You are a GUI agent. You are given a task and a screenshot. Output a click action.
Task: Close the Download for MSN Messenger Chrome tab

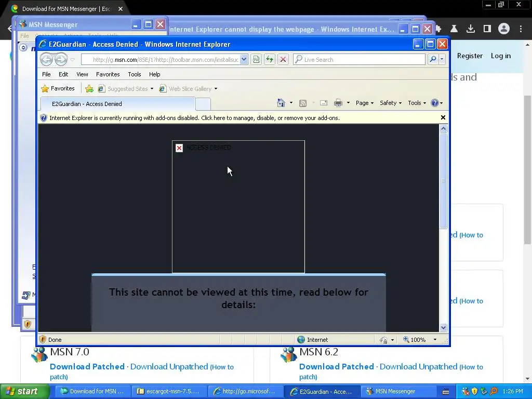coord(121,9)
